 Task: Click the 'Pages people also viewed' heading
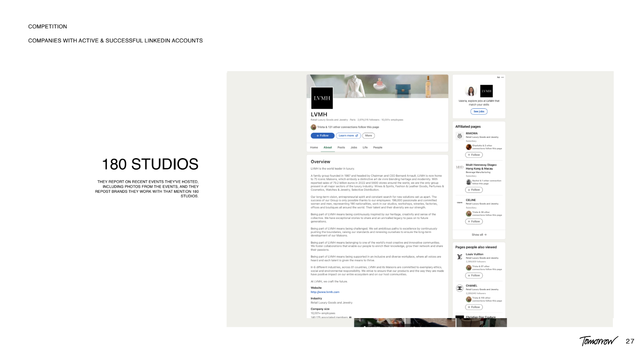476,247
